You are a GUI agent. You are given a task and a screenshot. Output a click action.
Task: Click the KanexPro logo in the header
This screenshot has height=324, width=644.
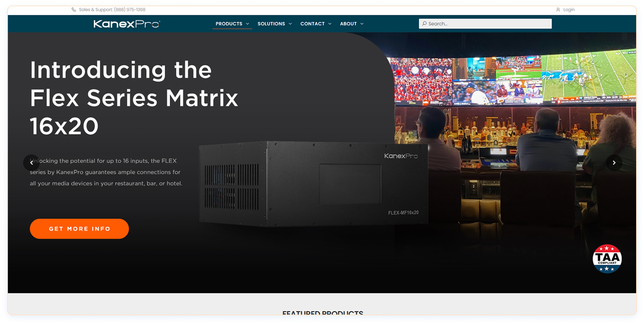pyautogui.click(x=127, y=24)
